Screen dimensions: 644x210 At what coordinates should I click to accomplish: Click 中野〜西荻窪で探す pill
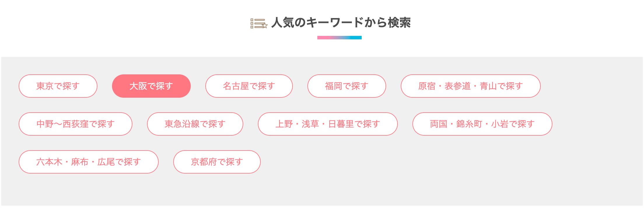[76, 124]
